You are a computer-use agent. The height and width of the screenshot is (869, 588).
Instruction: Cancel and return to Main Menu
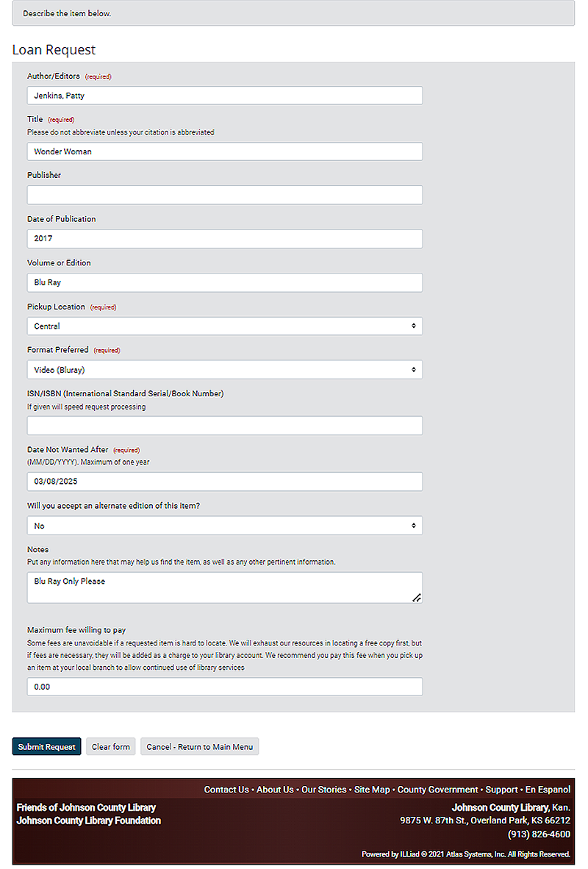point(199,746)
